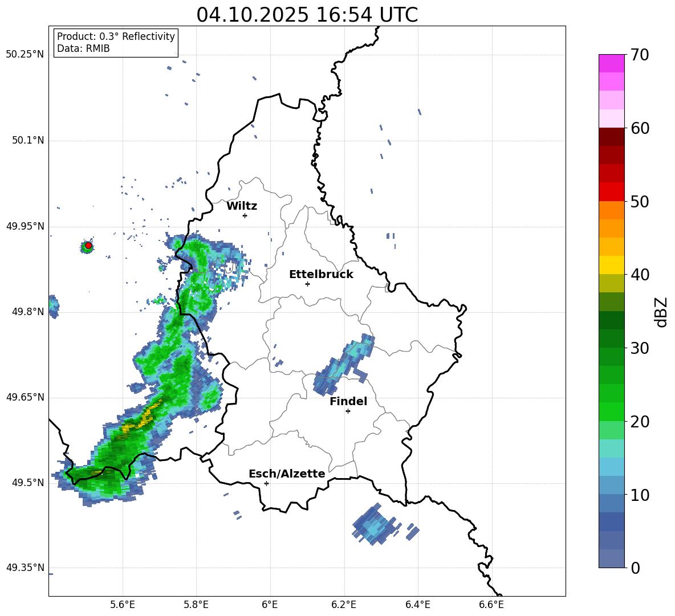Select the Findel station label
675x616 pixels.
(348, 401)
